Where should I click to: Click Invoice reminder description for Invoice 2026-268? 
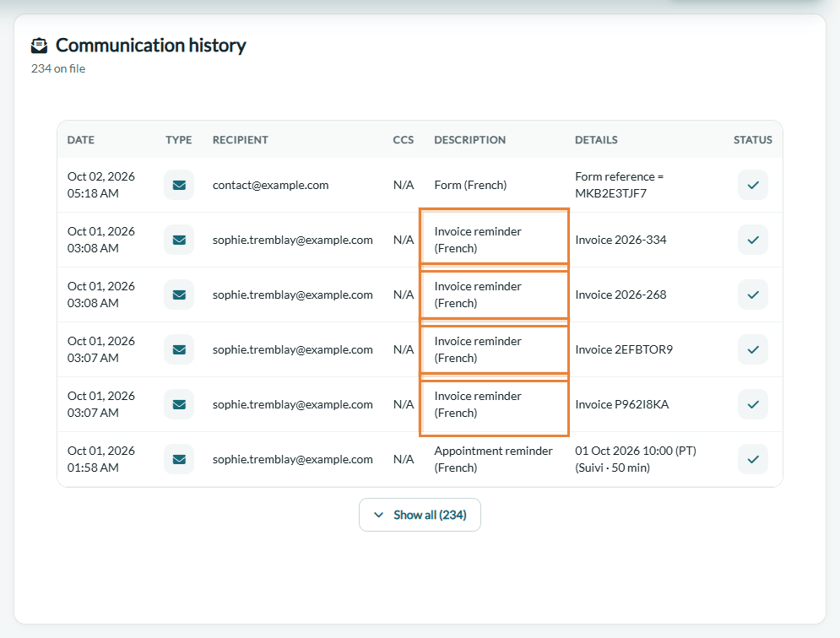click(x=477, y=295)
